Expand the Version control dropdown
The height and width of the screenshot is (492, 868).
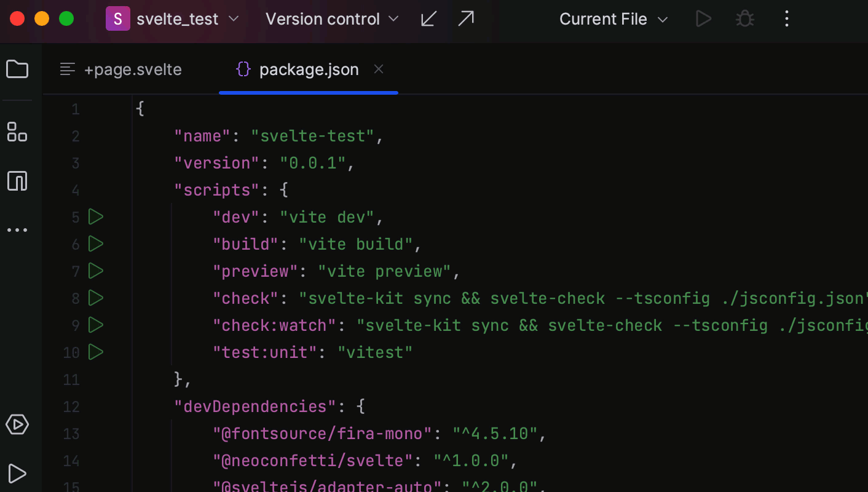(x=332, y=19)
